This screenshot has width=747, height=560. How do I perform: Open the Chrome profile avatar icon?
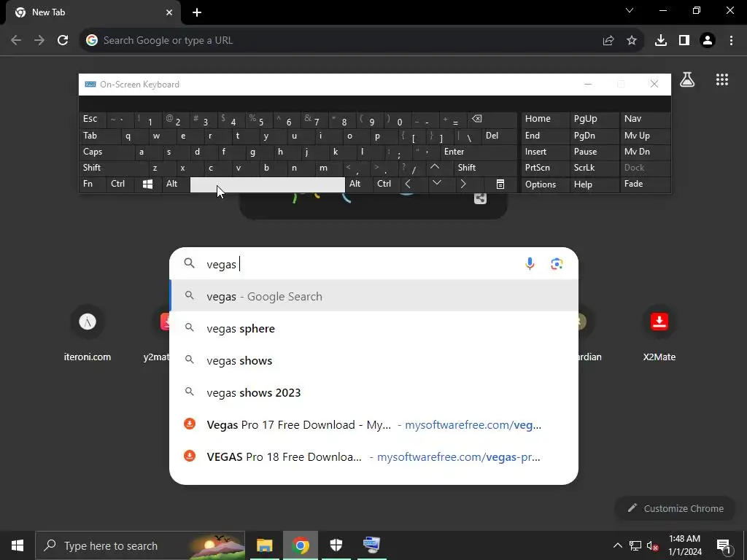pos(708,41)
